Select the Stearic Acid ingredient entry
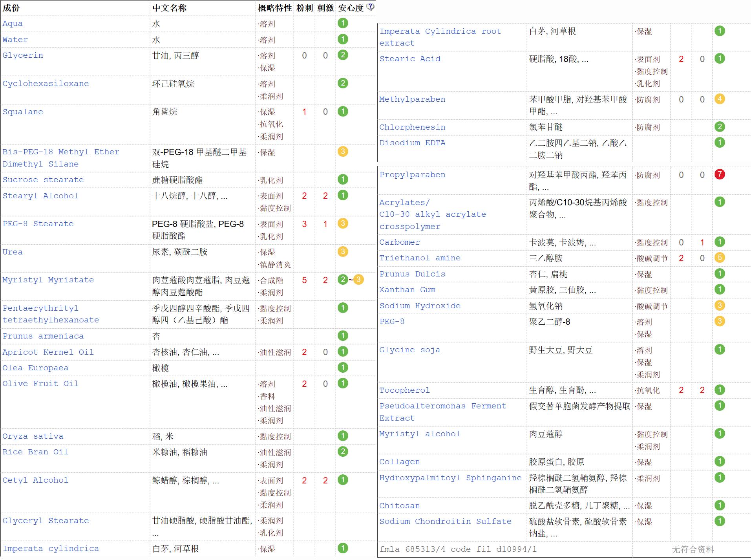Image resolution: width=751 pixels, height=560 pixels. (410, 59)
